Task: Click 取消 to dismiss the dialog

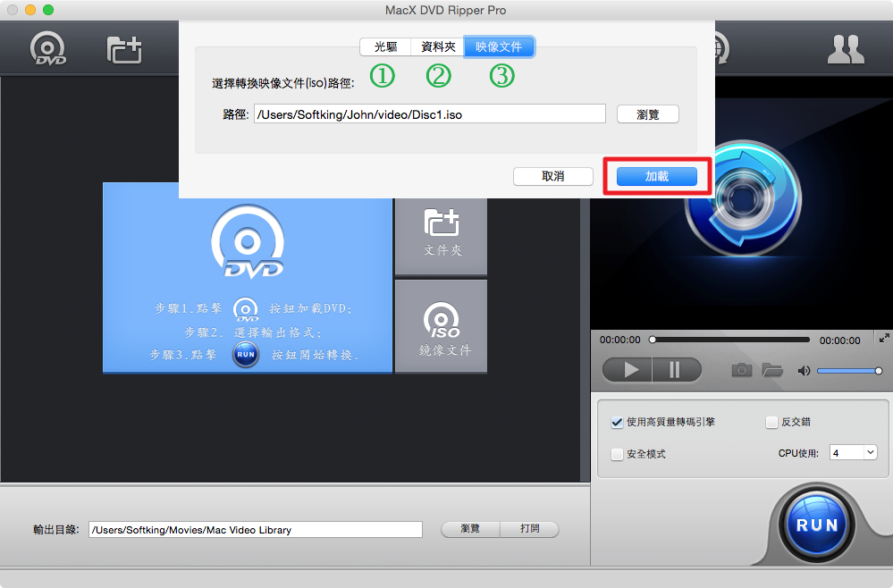Action: pos(552,177)
